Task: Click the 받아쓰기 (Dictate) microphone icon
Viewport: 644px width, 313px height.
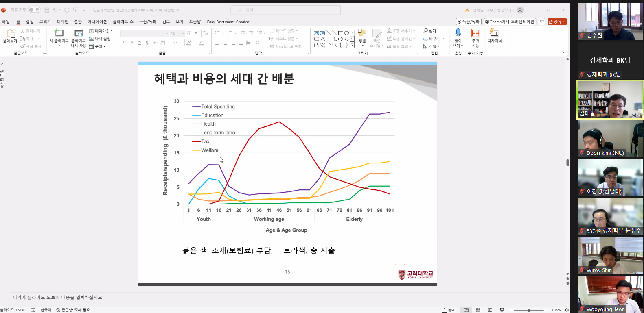Action: click(x=458, y=33)
